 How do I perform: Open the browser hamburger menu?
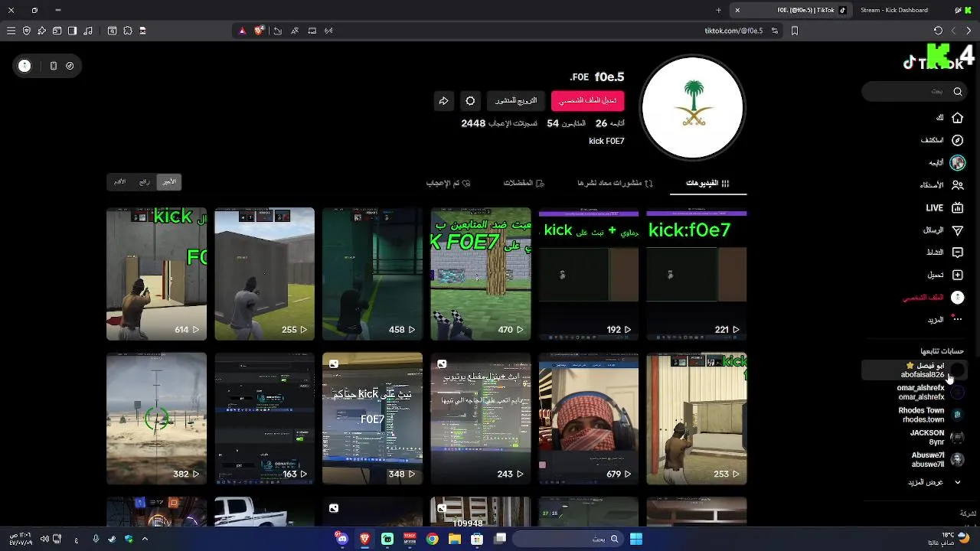[11, 31]
